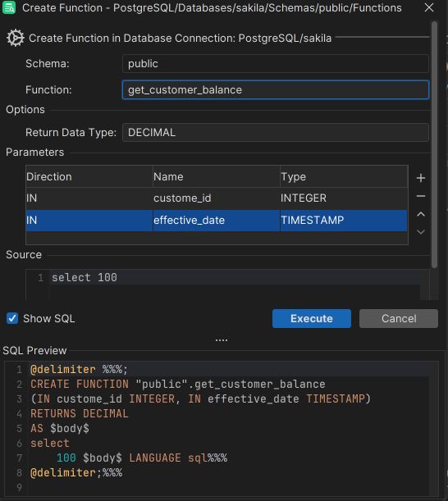The height and width of the screenshot is (501, 448).
Task: Click the gear icon beside Create Function header
Action: click(x=15, y=38)
